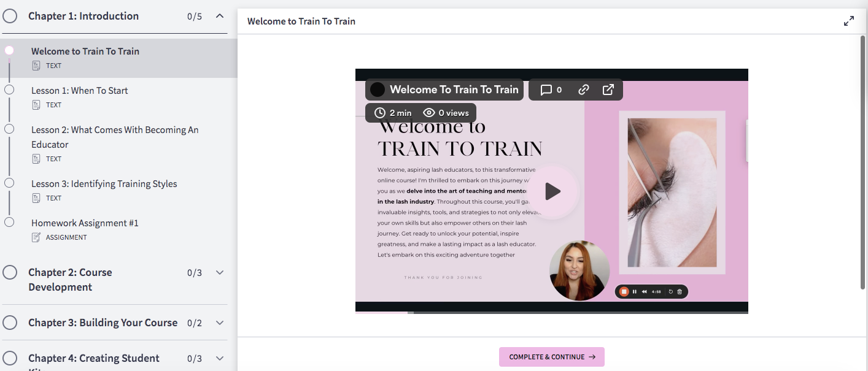
Task: Toggle Chapter 1 completion circle
Action: coord(10,16)
